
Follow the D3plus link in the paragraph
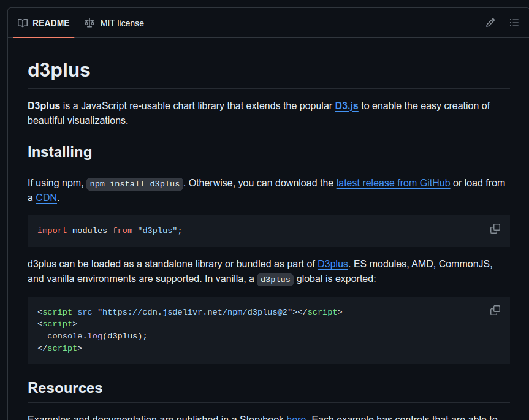pyautogui.click(x=333, y=264)
